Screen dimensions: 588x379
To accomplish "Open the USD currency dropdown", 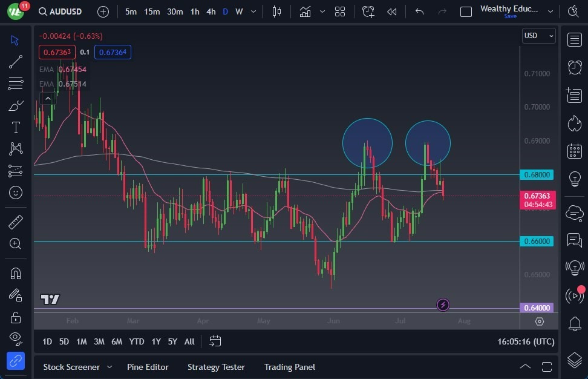I will point(538,36).
